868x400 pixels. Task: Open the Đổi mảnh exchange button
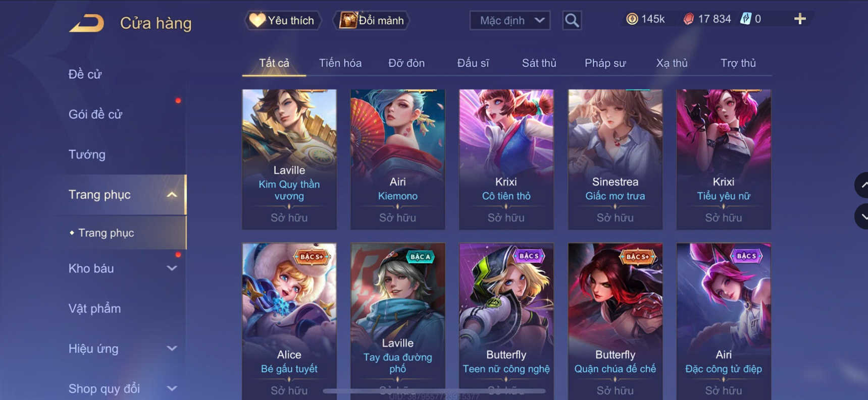[372, 21]
